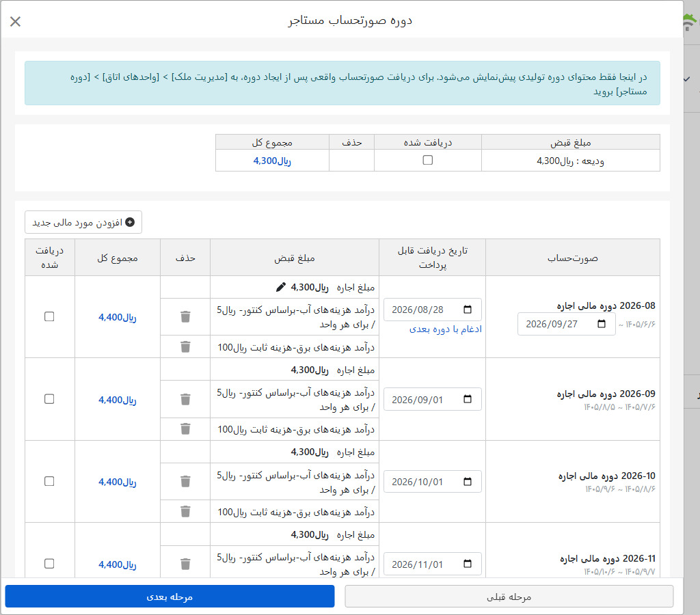Image resolution: width=700 pixels, height=615 pixels.
Task: Select the 2026-09 دوره مالی اجاره title
Action: [606, 394]
